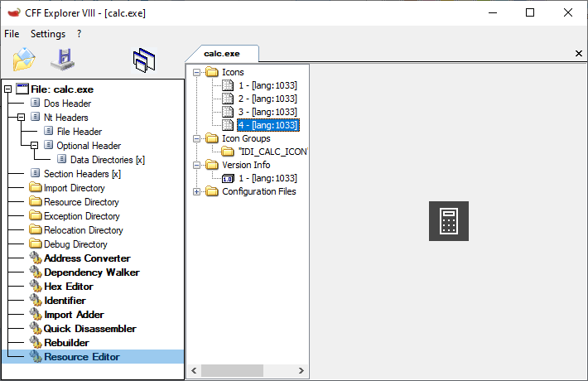The width and height of the screenshot is (588, 381).
Task: Click the cascading windows toolbar icon
Action: click(x=144, y=60)
